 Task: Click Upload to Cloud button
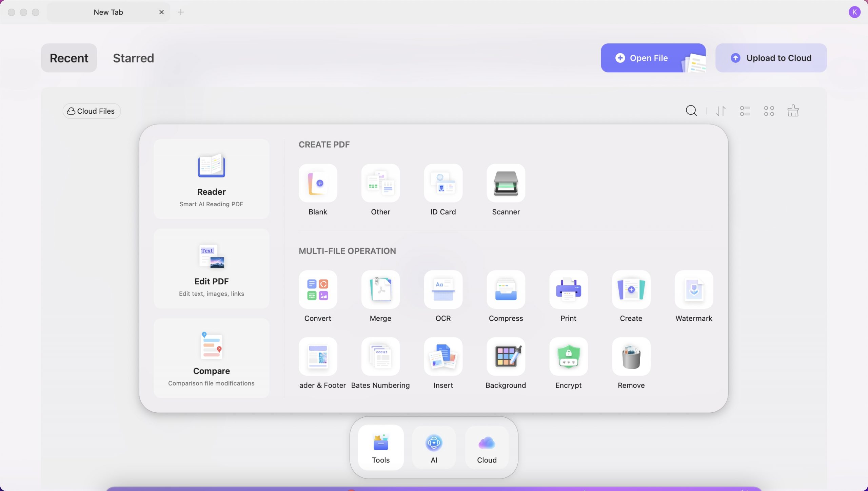pos(771,58)
